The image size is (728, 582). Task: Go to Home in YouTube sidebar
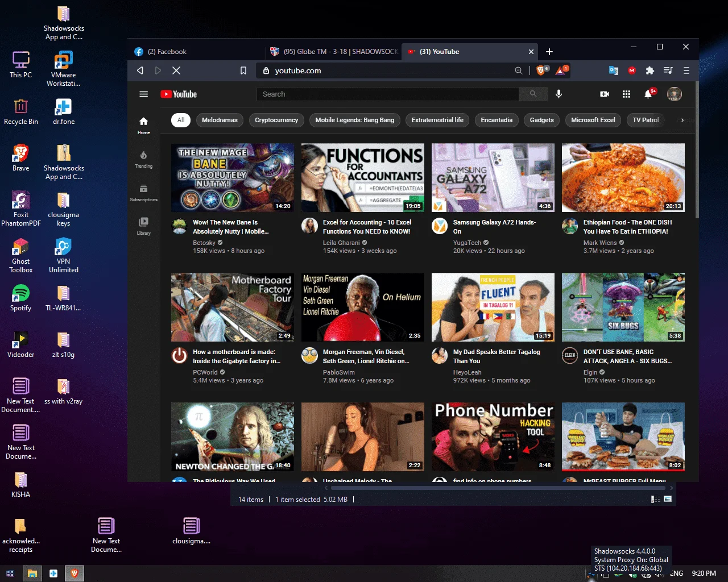click(144, 126)
